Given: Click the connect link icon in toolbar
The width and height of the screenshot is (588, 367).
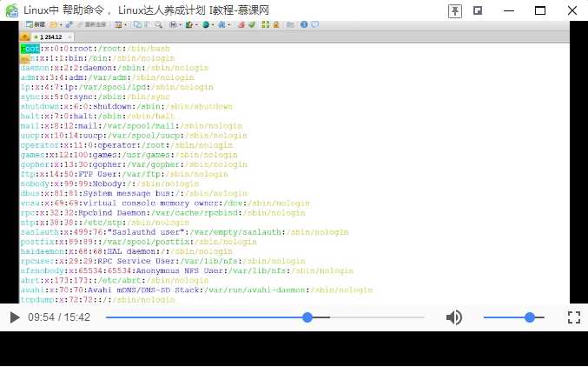Looking at the screenshot, I should coord(69,25).
